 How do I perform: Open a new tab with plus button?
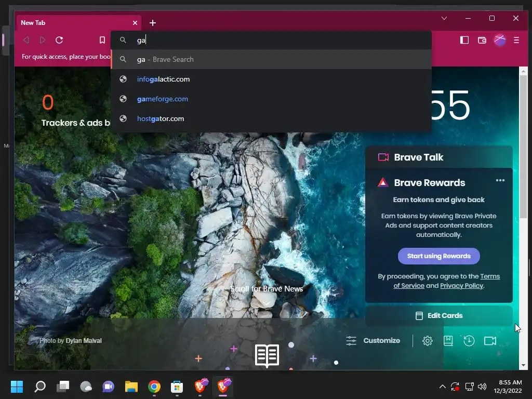pyautogui.click(x=153, y=23)
